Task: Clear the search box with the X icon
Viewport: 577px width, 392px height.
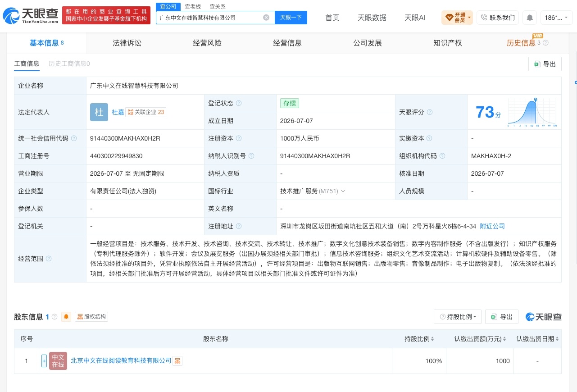Action: click(266, 18)
